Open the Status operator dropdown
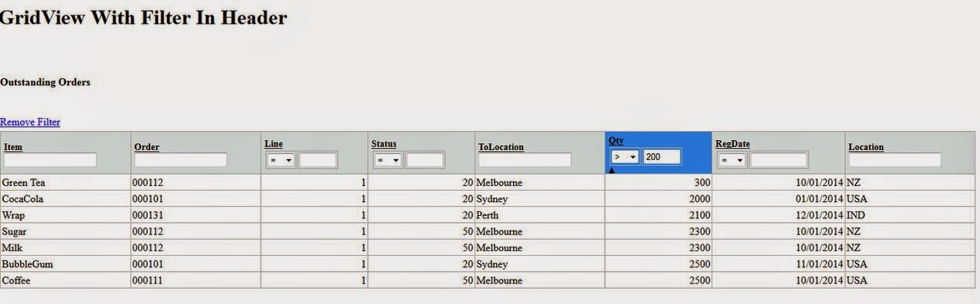 coord(387,160)
